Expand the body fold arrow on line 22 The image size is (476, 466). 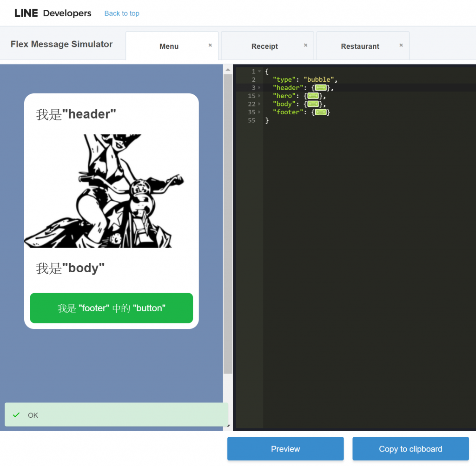tap(259, 104)
